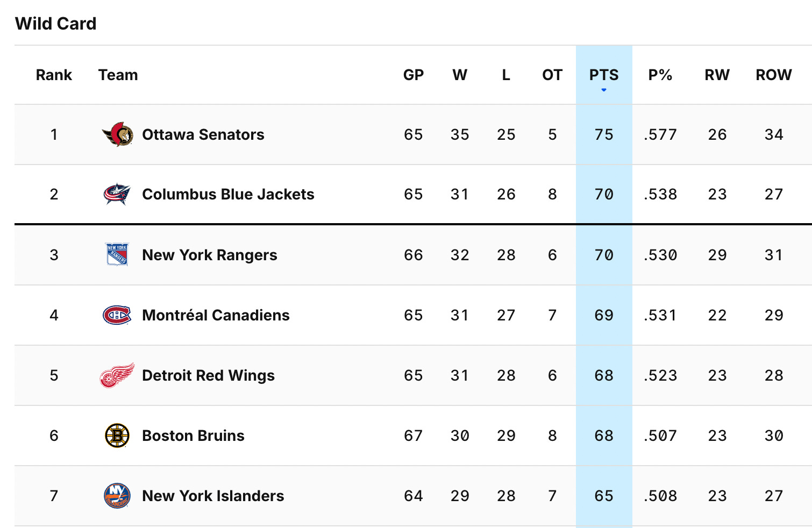Click the Detroit Red Wings logo
Screen dimensions: 812x528
117,375
